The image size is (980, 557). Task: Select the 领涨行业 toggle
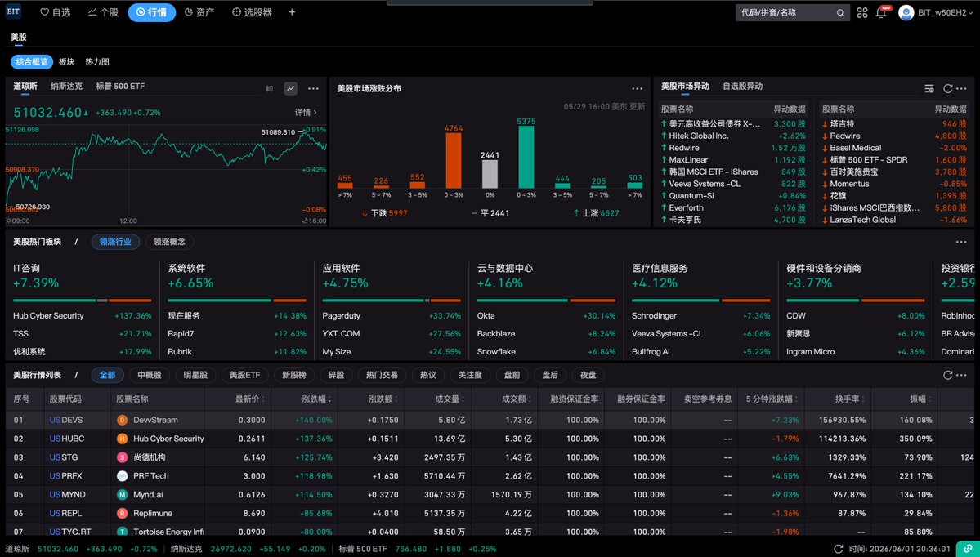pos(115,242)
